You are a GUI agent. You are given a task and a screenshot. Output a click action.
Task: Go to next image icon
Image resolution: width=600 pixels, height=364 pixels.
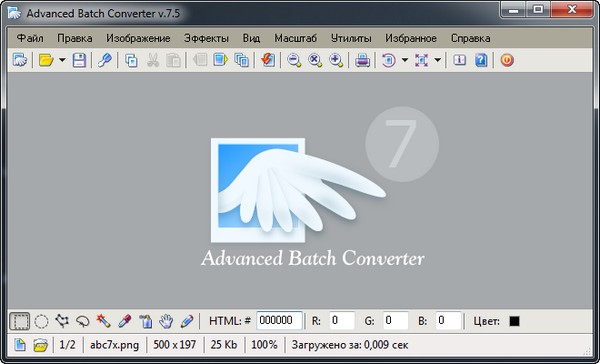click(220, 60)
